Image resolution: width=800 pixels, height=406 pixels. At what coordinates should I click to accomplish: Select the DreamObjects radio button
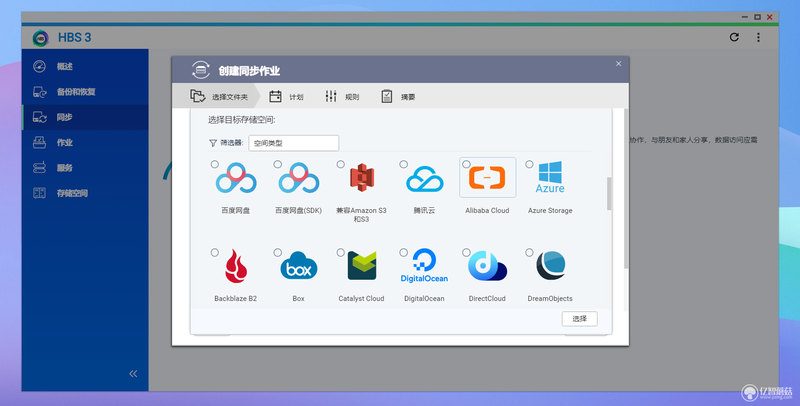point(529,252)
